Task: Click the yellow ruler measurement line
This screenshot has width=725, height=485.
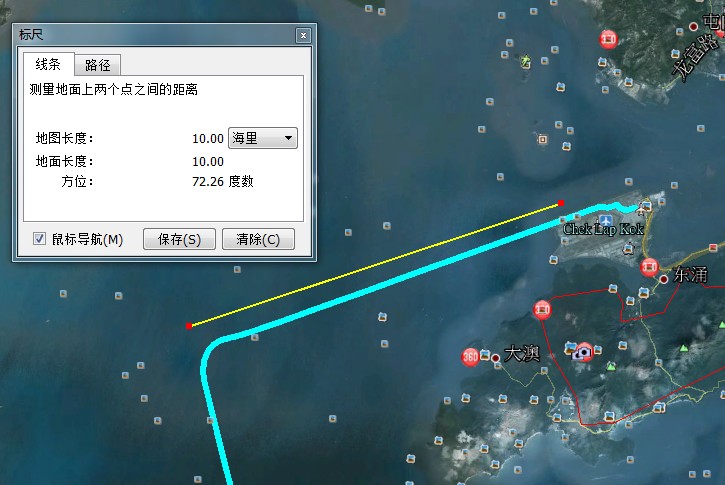Action: [375, 264]
